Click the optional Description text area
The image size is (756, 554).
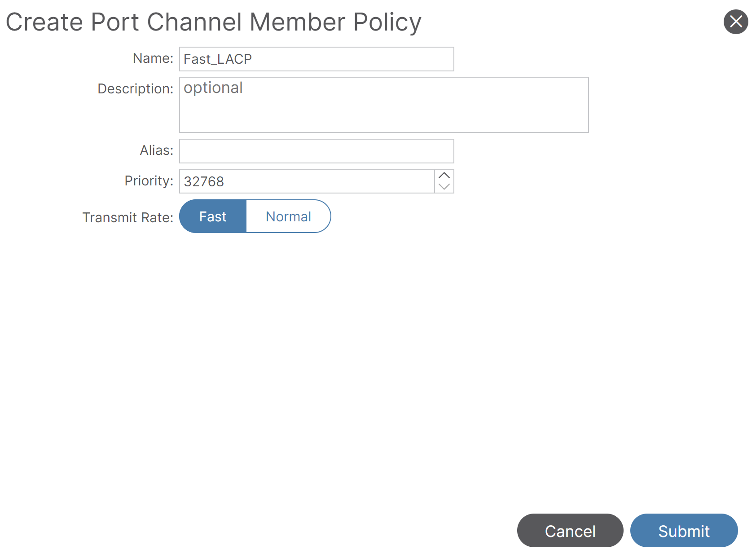tap(383, 104)
